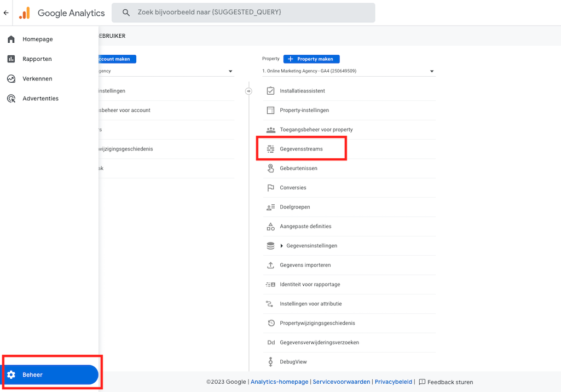Follow the Privacybeleid link
This screenshot has width=561, height=392.
pyautogui.click(x=393, y=382)
